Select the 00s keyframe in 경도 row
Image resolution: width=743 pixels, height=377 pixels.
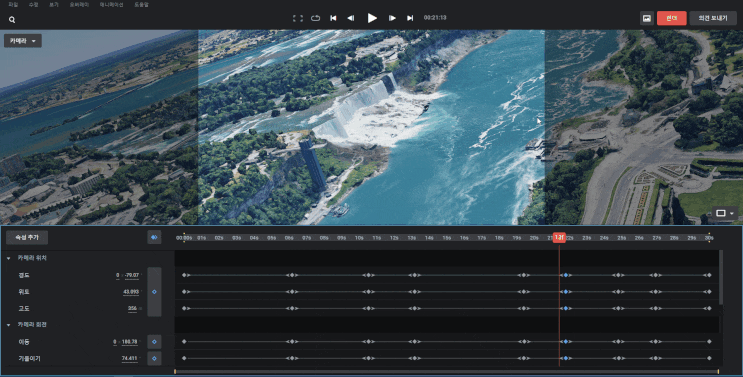[184, 275]
